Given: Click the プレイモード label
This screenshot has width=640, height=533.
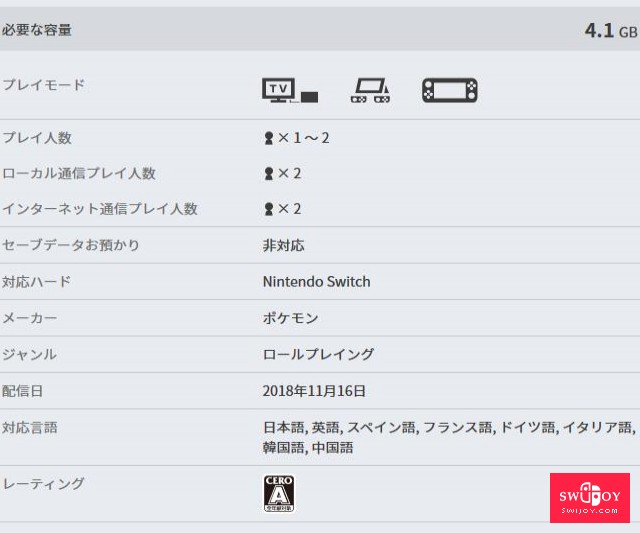Looking at the screenshot, I should point(44,84).
